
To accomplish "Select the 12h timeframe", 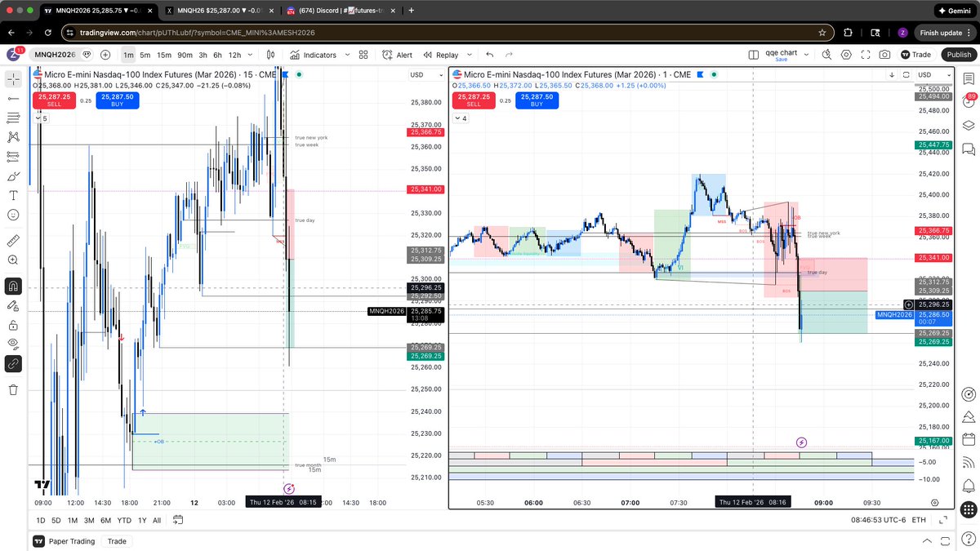I will pyautogui.click(x=234, y=55).
